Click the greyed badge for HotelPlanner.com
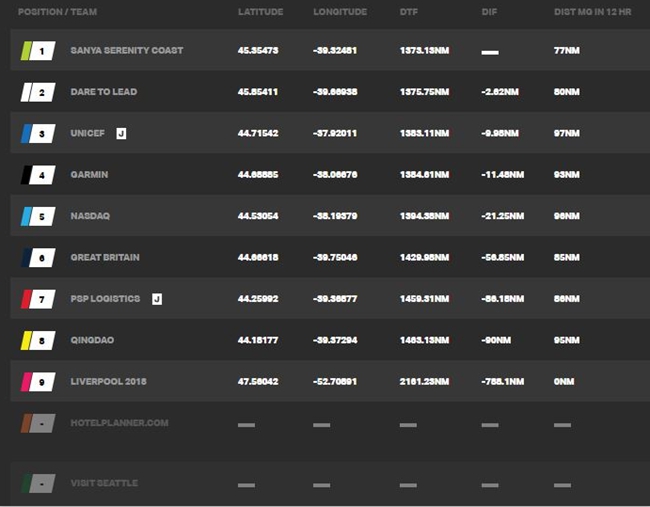 point(38,424)
